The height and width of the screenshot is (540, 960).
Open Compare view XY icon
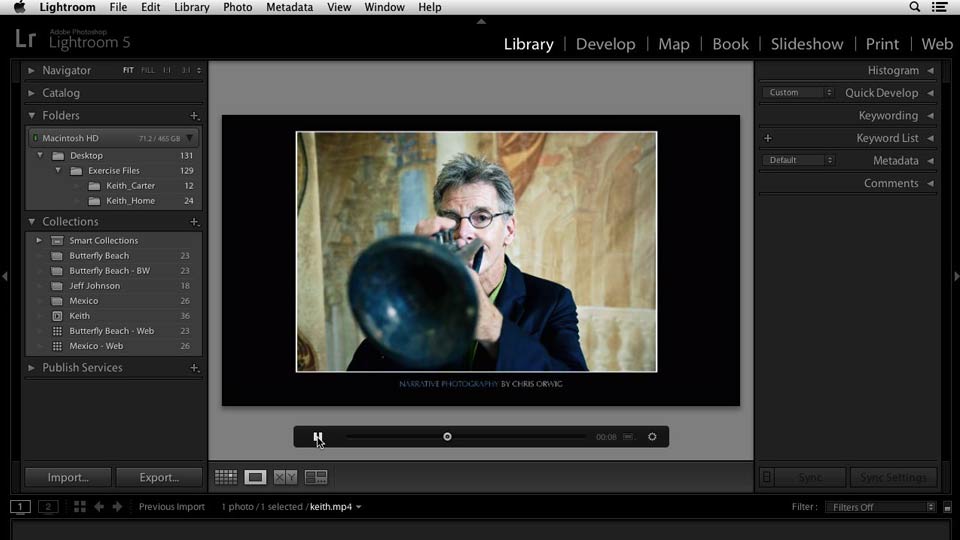pos(285,477)
